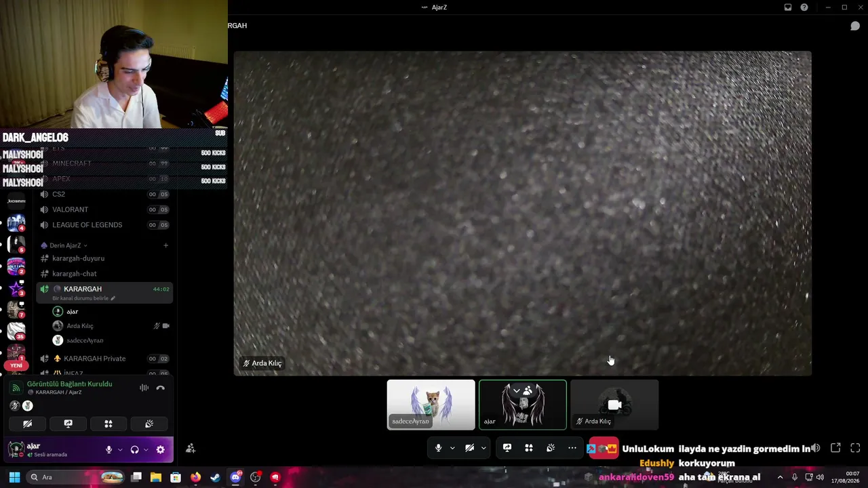Viewport: 868px width, 488px height.
Task: Expand options chevron on ajar tile
Action: coord(517,391)
